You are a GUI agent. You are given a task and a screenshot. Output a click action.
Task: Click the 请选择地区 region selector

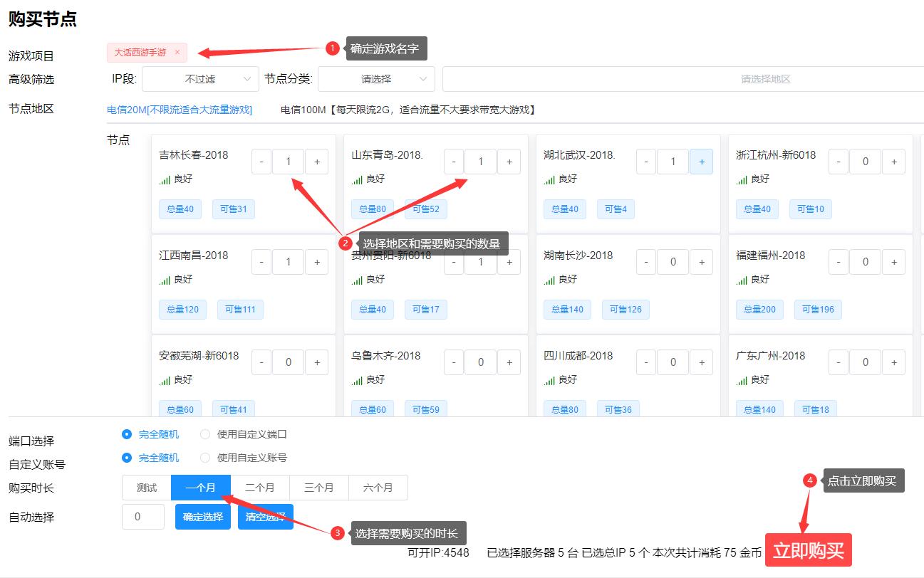coord(683,79)
